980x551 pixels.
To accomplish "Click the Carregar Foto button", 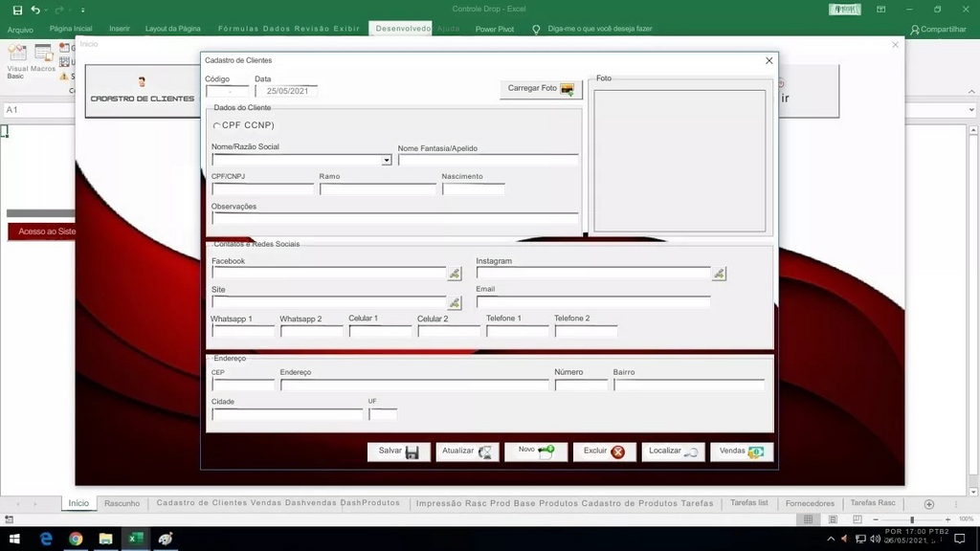I will coord(541,89).
